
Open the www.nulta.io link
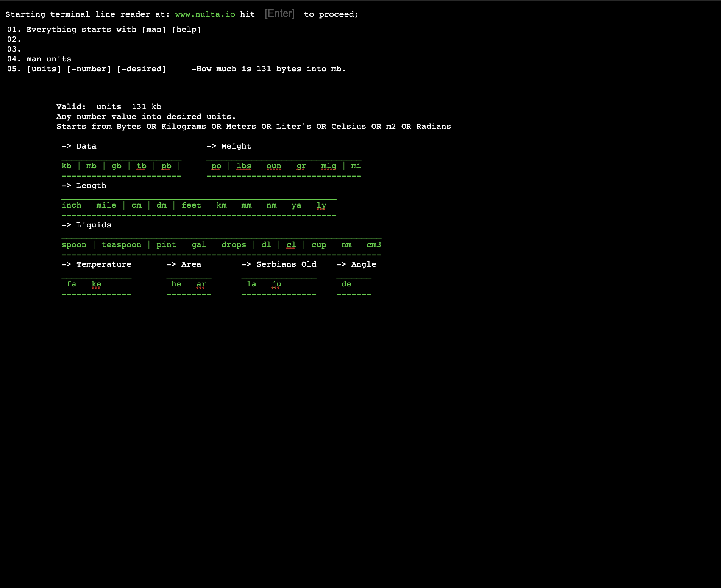[x=205, y=14]
